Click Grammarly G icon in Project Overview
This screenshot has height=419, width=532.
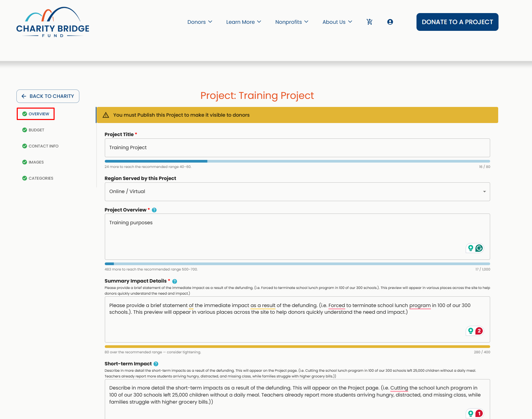pos(479,248)
